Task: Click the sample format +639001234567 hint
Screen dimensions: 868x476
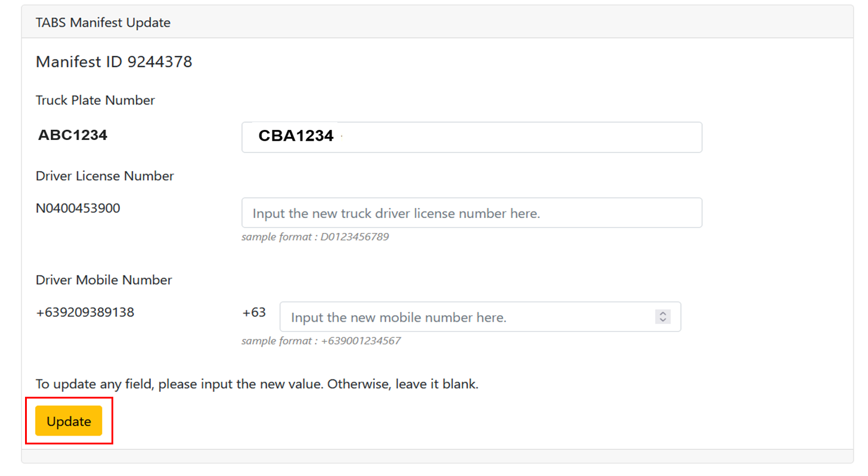Action: [321, 341]
